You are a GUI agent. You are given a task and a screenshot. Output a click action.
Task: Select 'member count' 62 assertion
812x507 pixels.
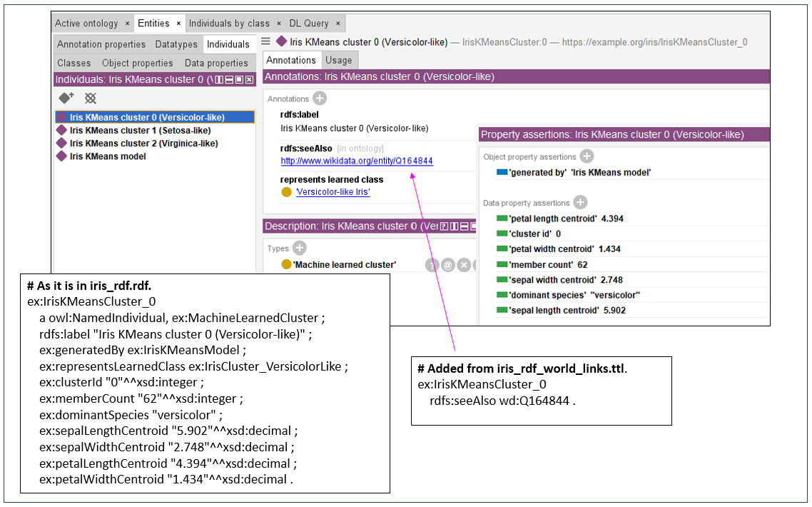(549, 265)
